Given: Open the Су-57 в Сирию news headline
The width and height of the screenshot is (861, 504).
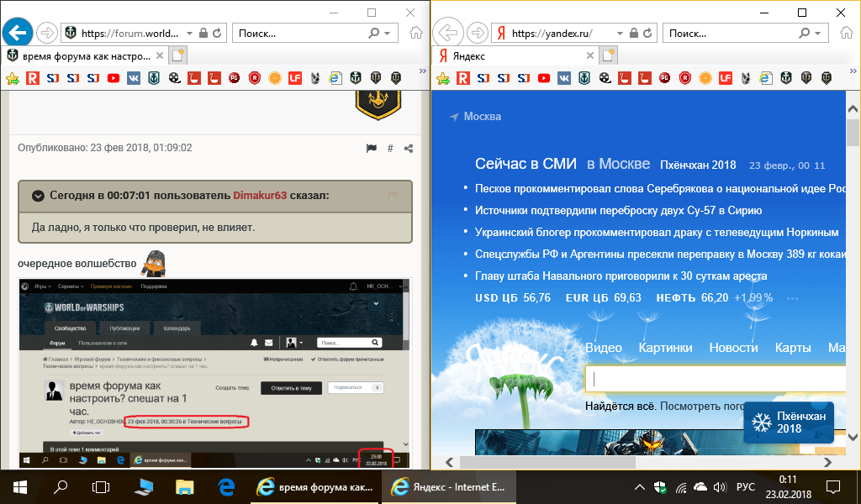Looking at the screenshot, I should [x=618, y=211].
